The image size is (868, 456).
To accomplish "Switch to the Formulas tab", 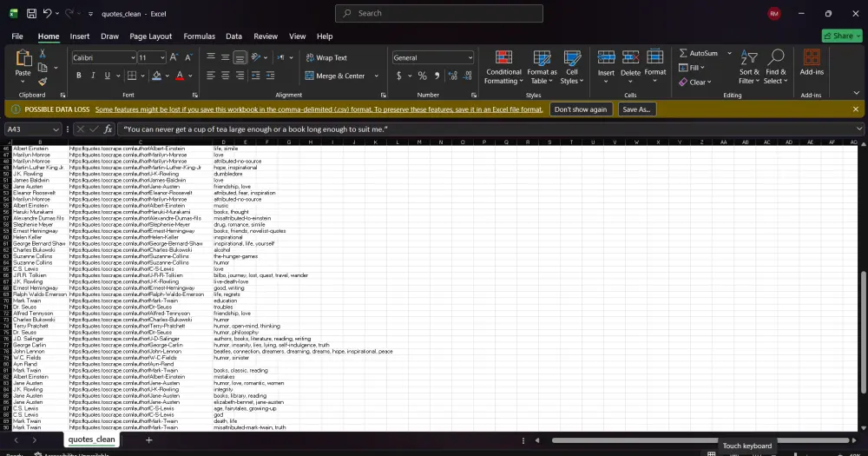I will point(200,36).
